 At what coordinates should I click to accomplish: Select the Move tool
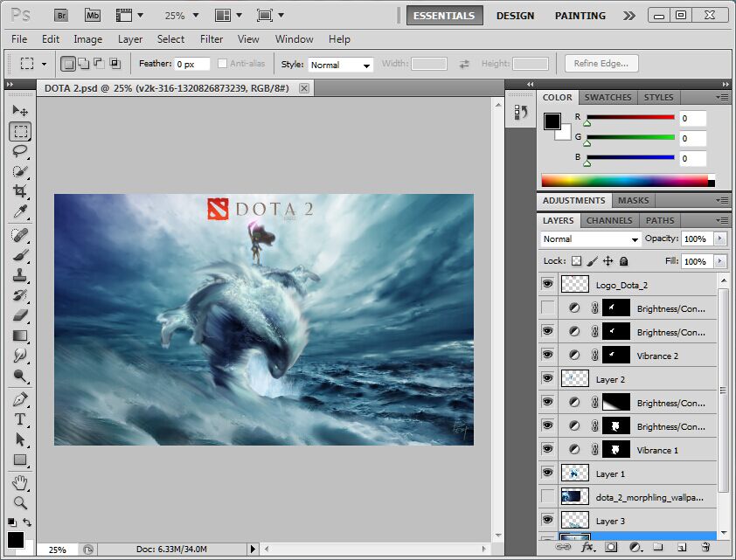(x=20, y=110)
